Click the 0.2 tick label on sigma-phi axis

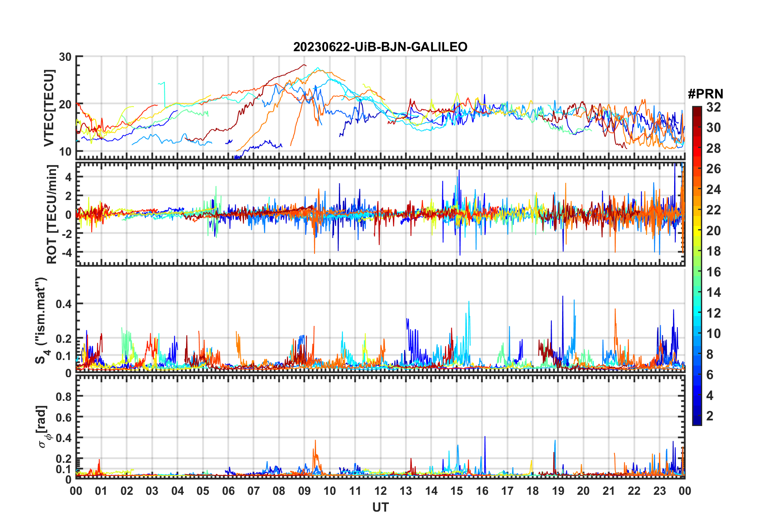pyautogui.click(x=64, y=459)
